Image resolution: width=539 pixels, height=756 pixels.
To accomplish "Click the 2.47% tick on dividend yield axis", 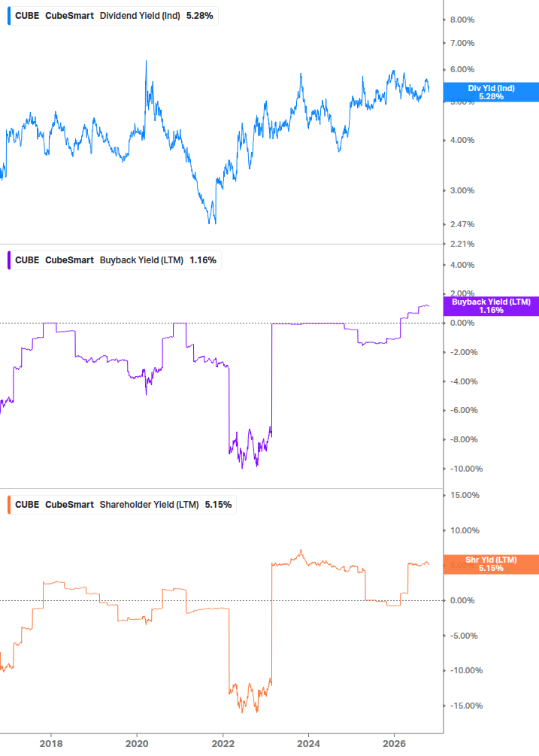I will (462, 224).
